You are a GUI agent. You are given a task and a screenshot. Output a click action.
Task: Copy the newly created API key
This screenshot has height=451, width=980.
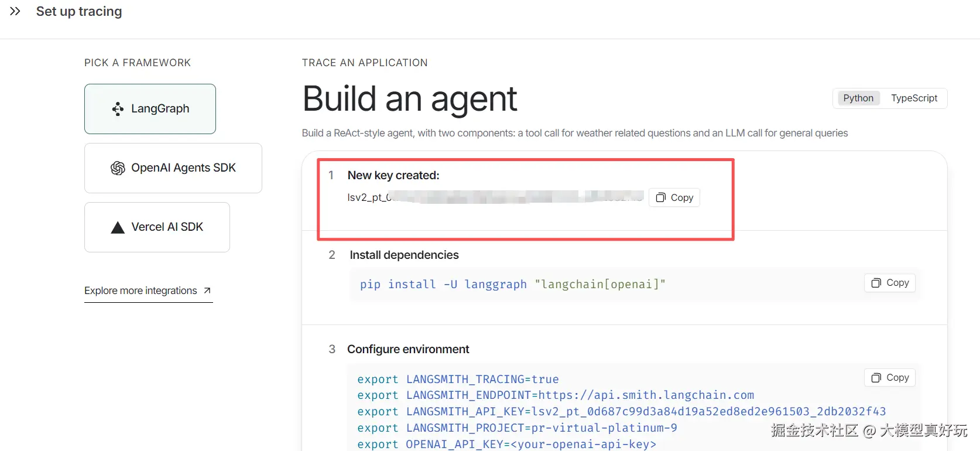pyautogui.click(x=674, y=197)
